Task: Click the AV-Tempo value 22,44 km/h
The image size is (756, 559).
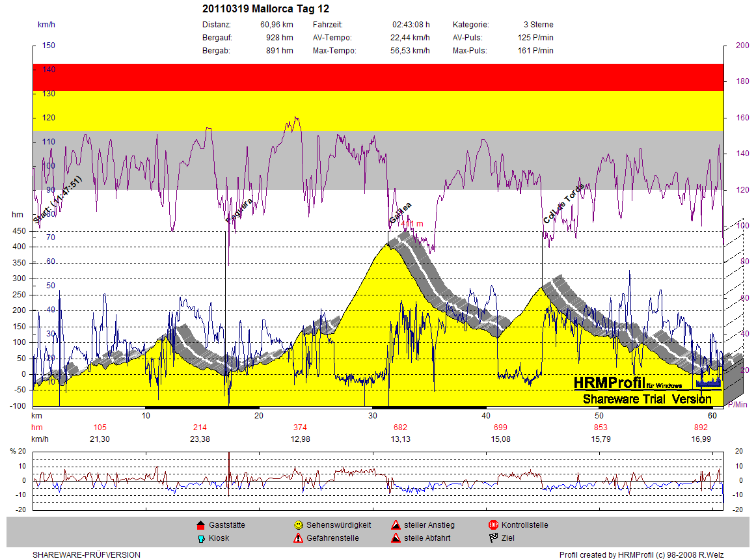Action: click(x=410, y=38)
